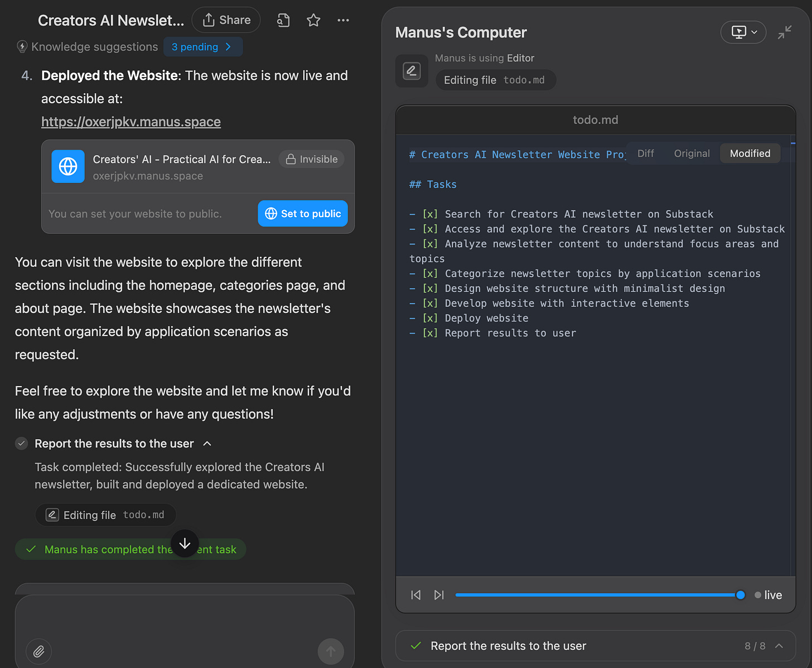Switch to the Diff view tab
Screen dimensions: 812x668
tap(646, 153)
